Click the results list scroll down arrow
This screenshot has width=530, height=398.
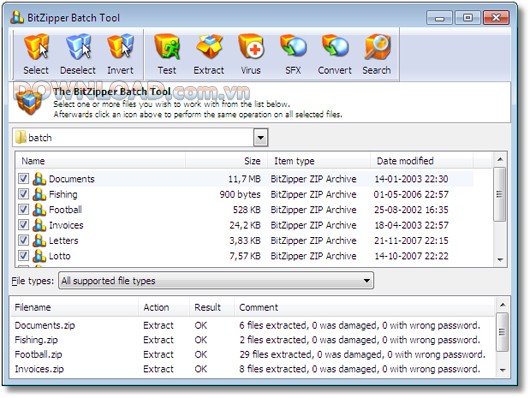point(503,370)
